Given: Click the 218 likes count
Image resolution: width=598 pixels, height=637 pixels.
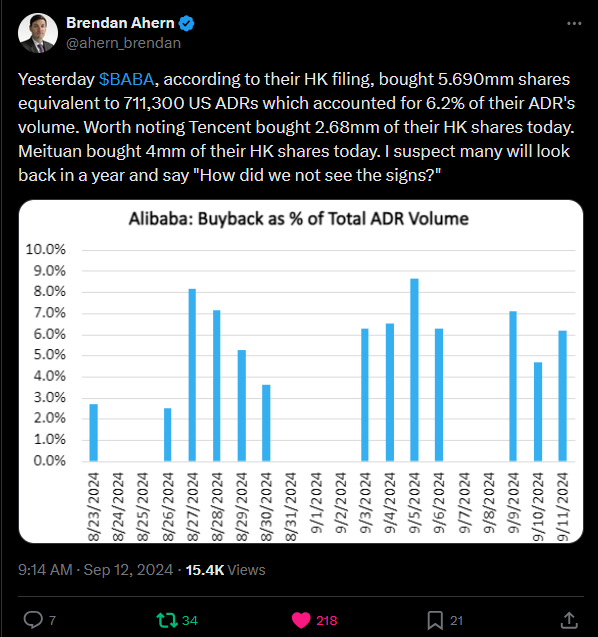Looking at the screenshot, I should click(327, 621).
